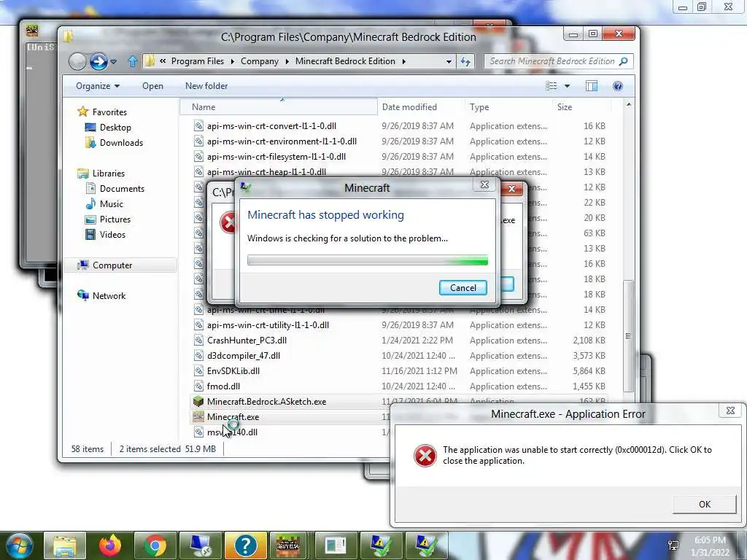This screenshot has width=747, height=560.
Task: Click the Minecraft.Bedrock.ASketch.exe block icon
Action: [x=198, y=402]
